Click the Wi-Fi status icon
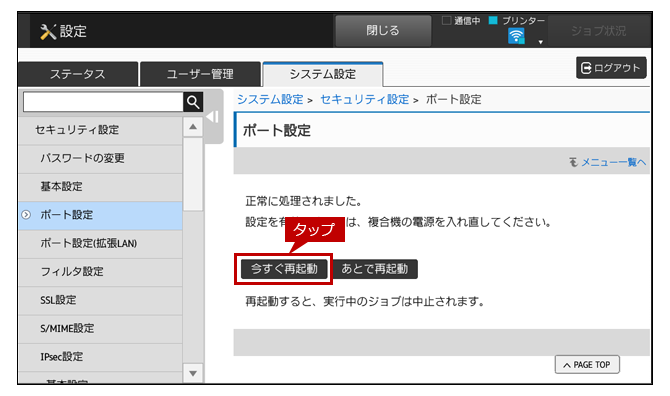Image resolution: width=670 pixels, height=396 pixels. point(516,36)
